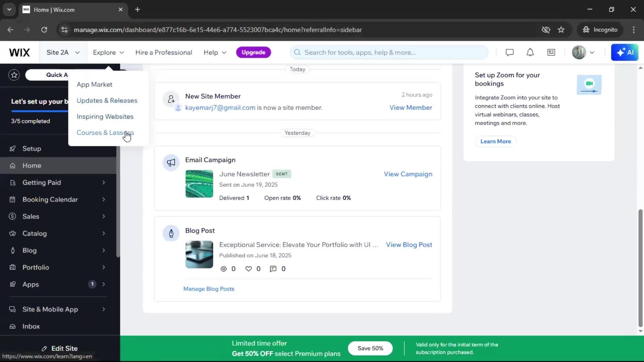Click the Booking Calendar icon
This screenshot has width=644, height=362.
pyautogui.click(x=12, y=199)
